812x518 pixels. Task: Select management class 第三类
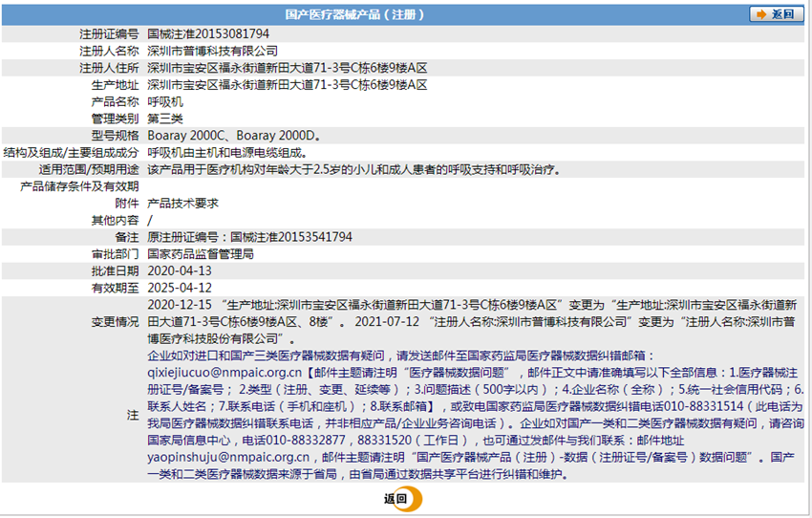(165, 119)
